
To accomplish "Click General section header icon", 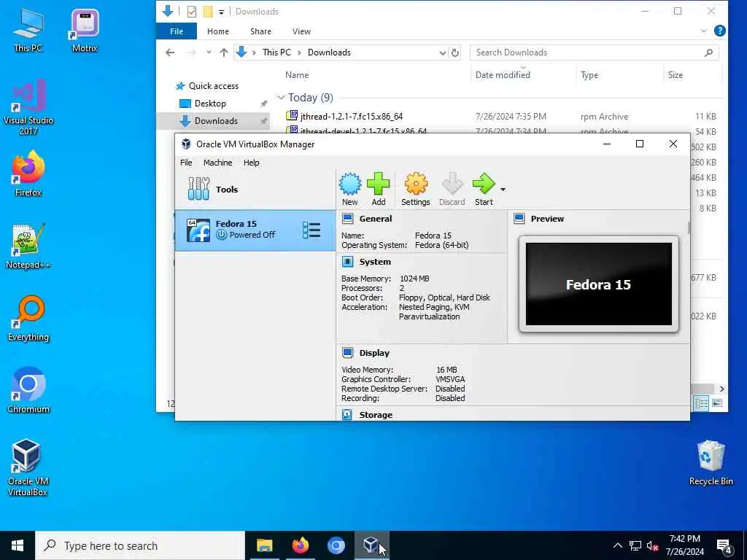I will click(348, 219).
